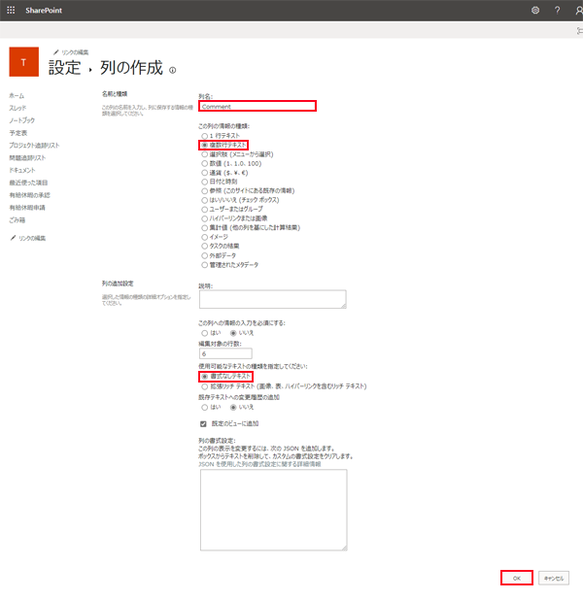This screenshot has height=600, width=583.
Task: Select the タスクの結果 radio option
Action: (205, 246)
